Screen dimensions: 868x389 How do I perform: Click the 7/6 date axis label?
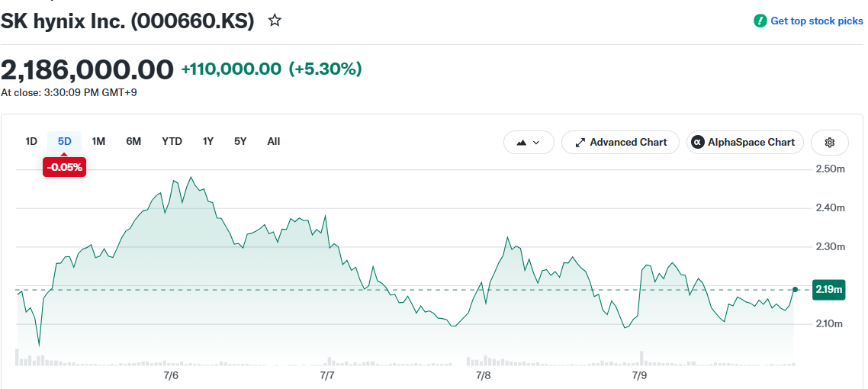pyautogui.click(x=171, y=376)
